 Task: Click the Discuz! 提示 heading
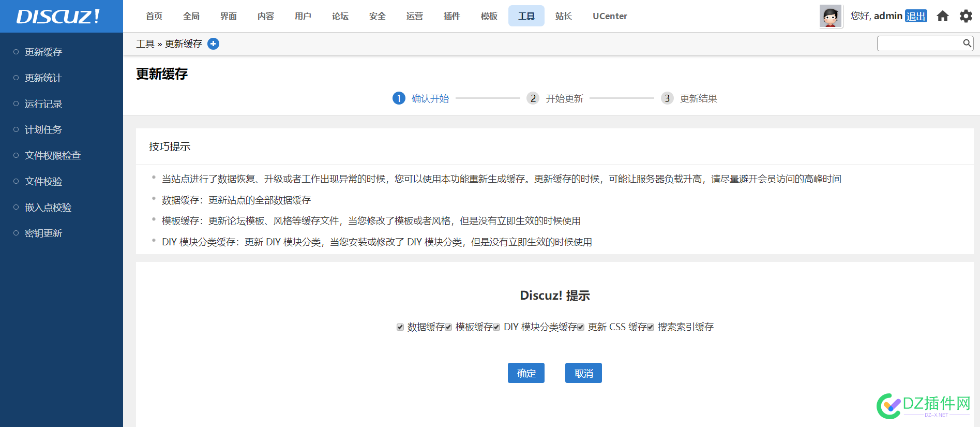(x=555, y=296)
